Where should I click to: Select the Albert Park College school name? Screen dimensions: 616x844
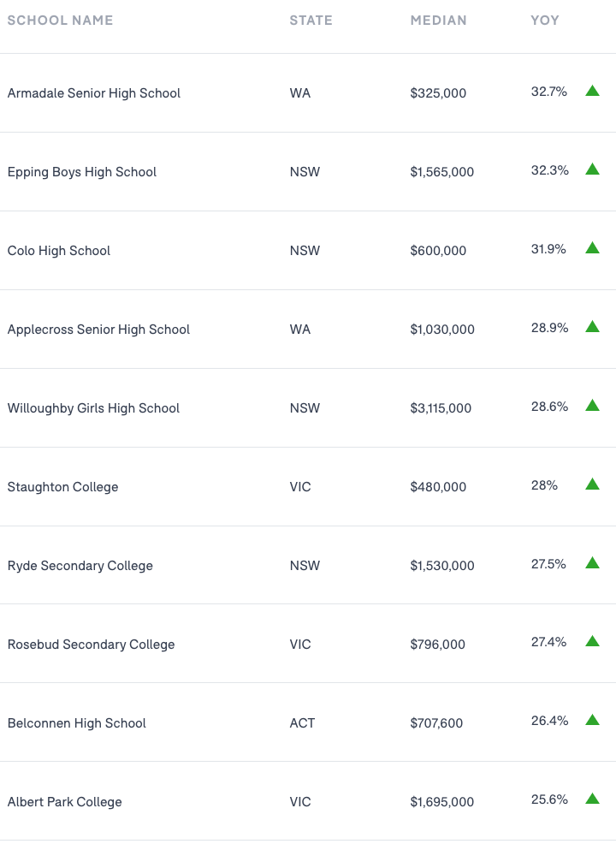[65, 802]
